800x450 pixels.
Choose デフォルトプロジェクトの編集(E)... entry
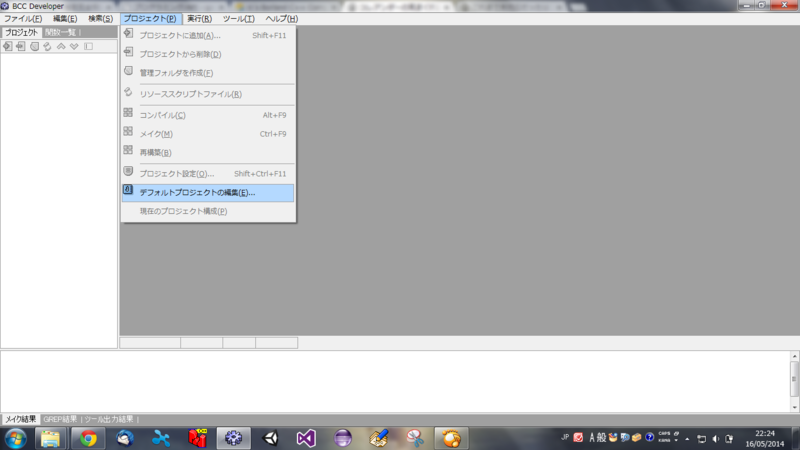coord(208,193)
